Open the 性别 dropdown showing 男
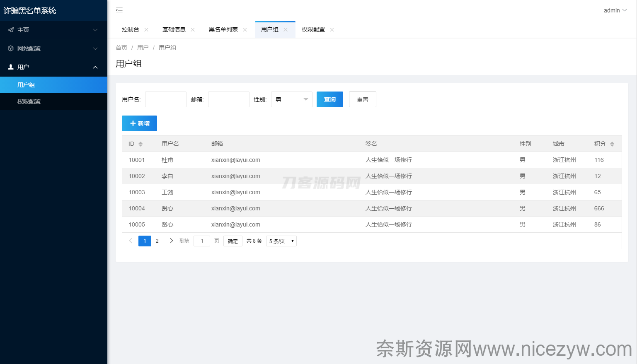Image resolution: width=637 pixels, height=364 pixels. pos(292,99)
